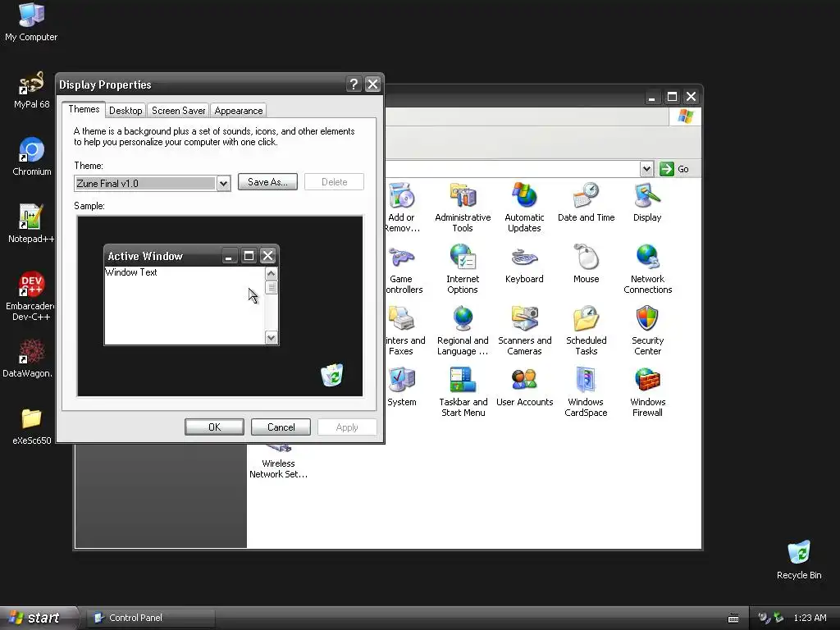Open Add or Remove Programs icon
This screenshot has width=840, height=630.
point(401,208)
